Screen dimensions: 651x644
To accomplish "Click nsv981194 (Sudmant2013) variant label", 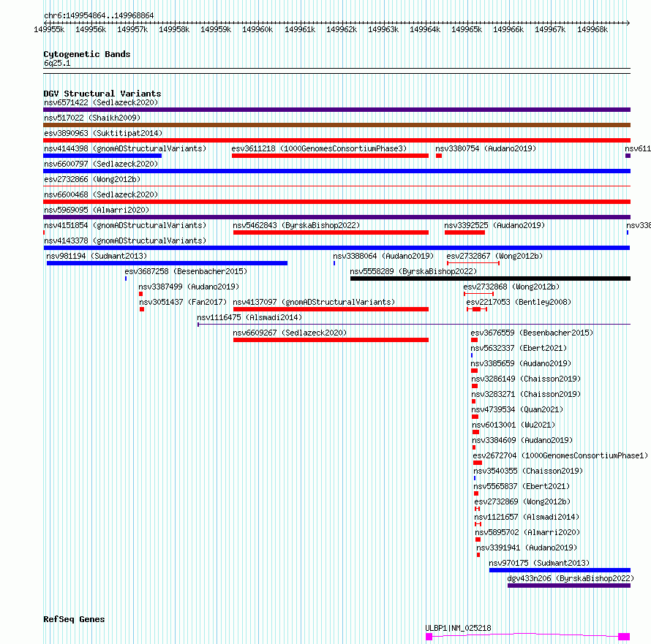I will click(97, 256).
